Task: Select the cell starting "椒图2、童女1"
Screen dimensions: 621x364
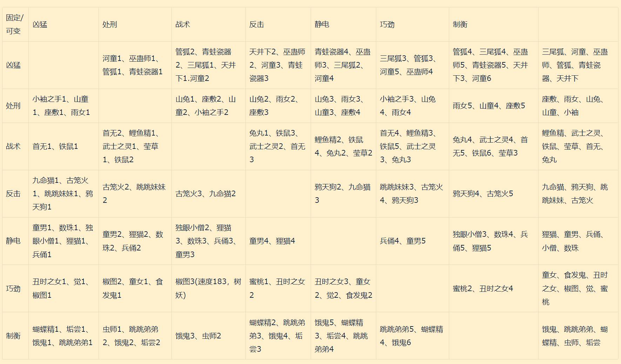Action: click(135, 288)
